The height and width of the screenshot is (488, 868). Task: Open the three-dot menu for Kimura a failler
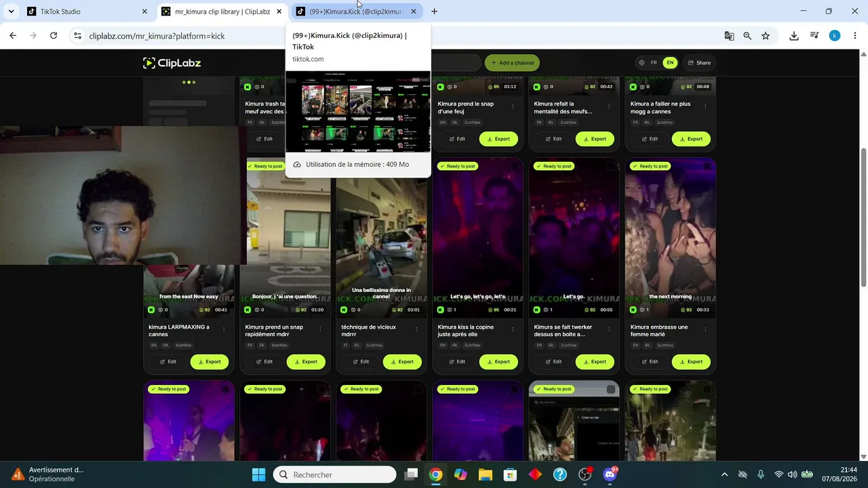pos(705,106)
